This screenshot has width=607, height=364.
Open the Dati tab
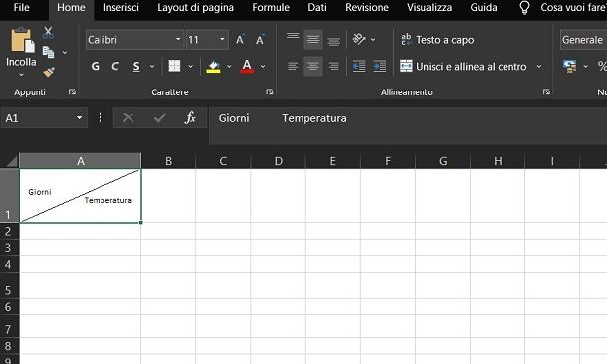click(x=317, y=7)
